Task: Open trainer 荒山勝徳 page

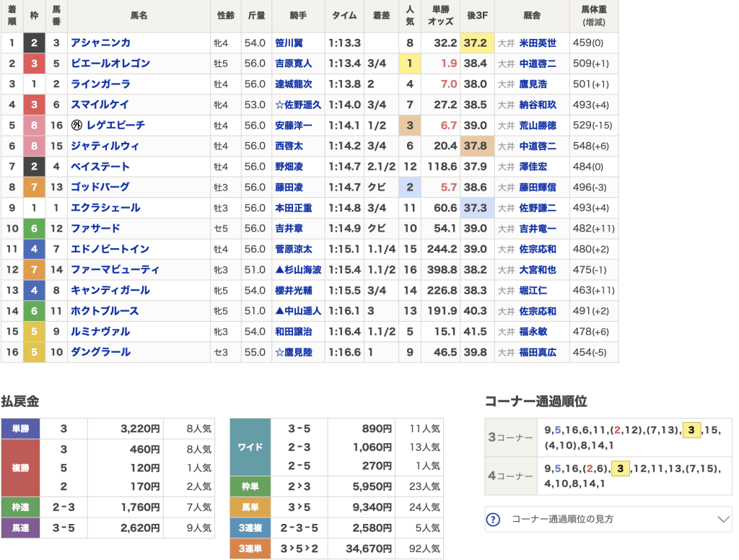Action: pos(538,126)
